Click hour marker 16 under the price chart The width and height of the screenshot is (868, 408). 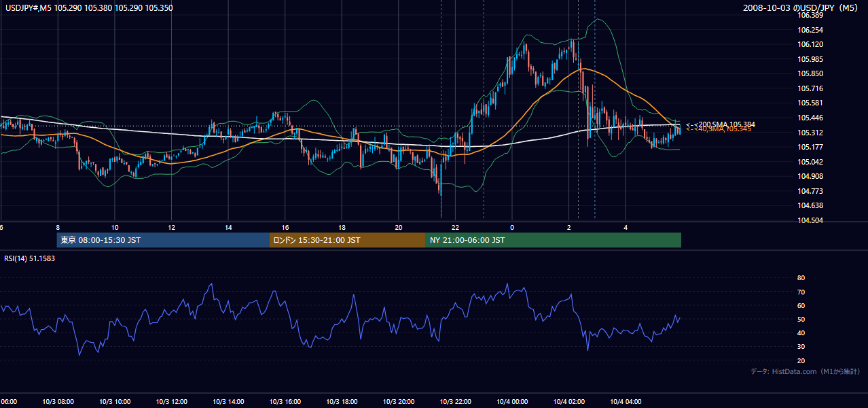coord(285,227)
